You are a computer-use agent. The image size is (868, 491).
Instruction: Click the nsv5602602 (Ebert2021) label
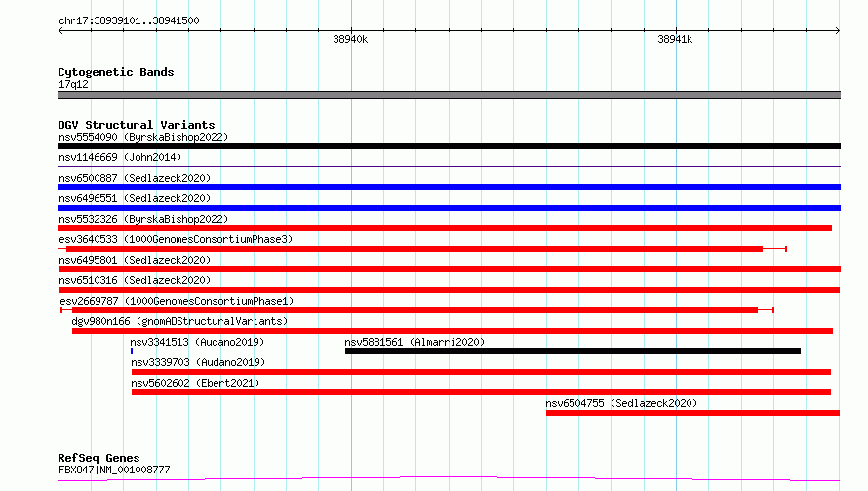pyautogui.click(x=195, y=383)
